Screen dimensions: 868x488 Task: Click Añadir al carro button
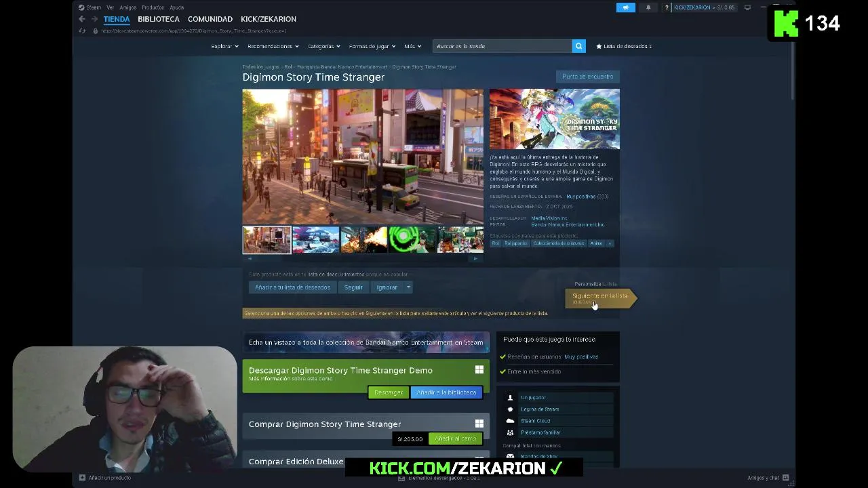tap(456, 439)
